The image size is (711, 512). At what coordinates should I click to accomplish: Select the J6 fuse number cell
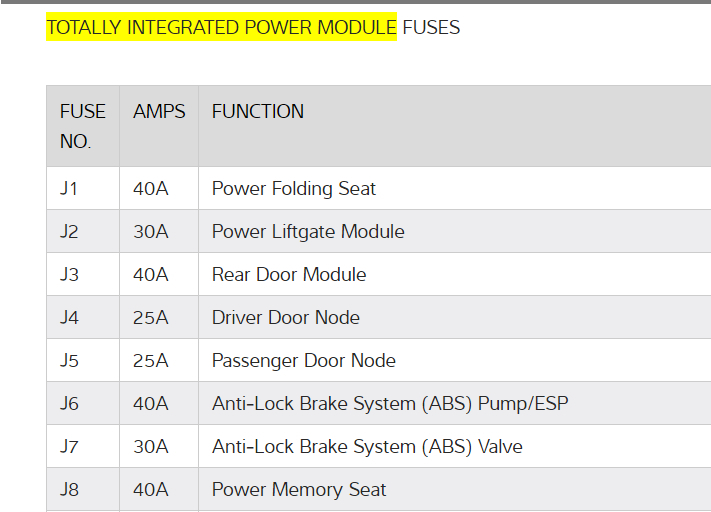pos(69,403)
